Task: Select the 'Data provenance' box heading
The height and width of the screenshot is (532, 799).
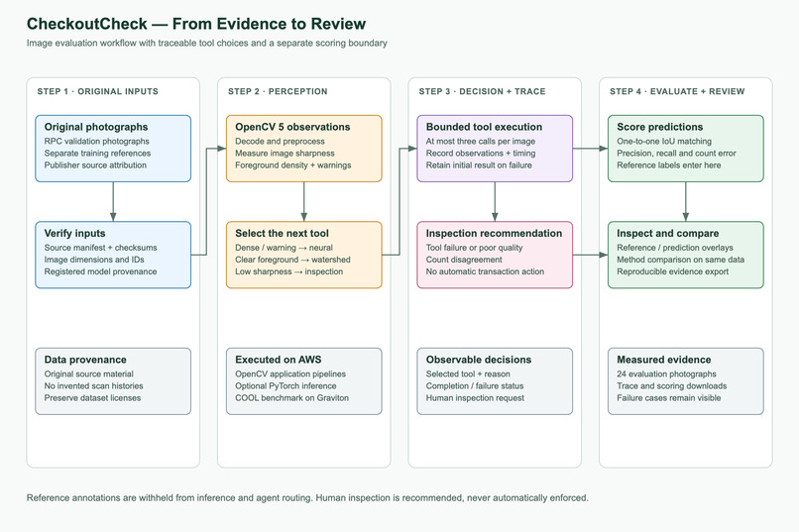Action: point(85,360)
